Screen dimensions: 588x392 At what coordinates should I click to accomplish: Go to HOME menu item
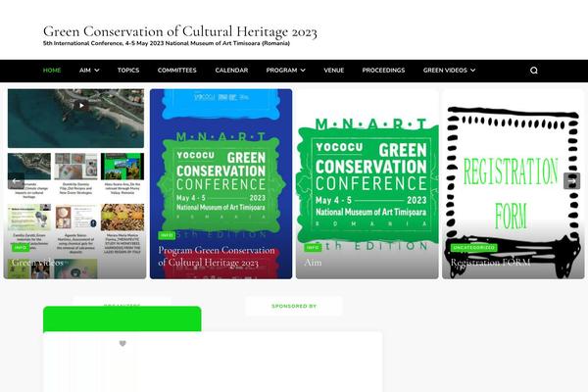coord(52,71)
